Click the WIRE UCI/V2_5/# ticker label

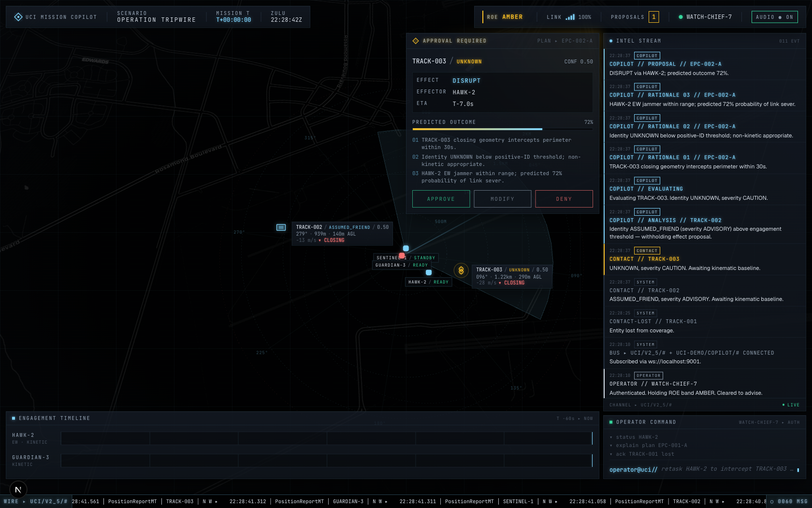pyautogui.click(x=35, y=502)
